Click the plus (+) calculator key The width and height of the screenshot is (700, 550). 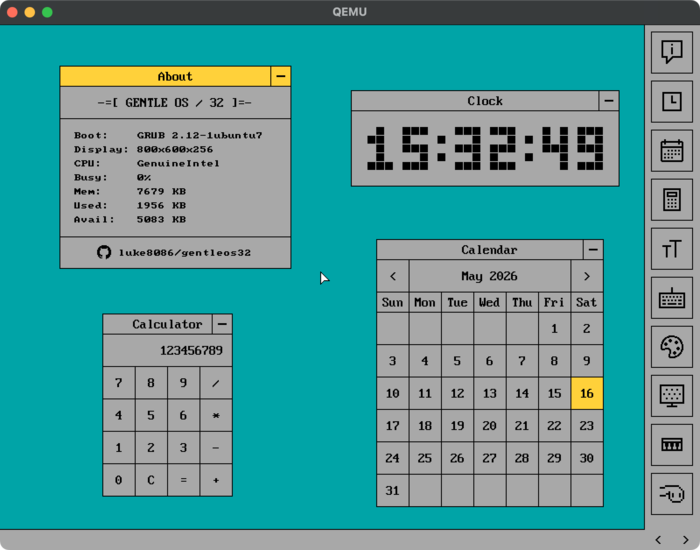pyautogui.click(x=216, y=480)
